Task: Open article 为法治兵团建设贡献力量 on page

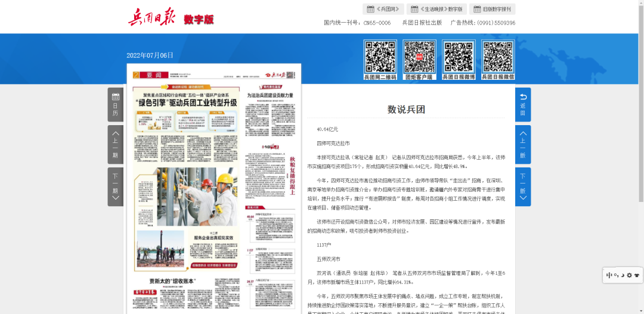Action: 270,95
